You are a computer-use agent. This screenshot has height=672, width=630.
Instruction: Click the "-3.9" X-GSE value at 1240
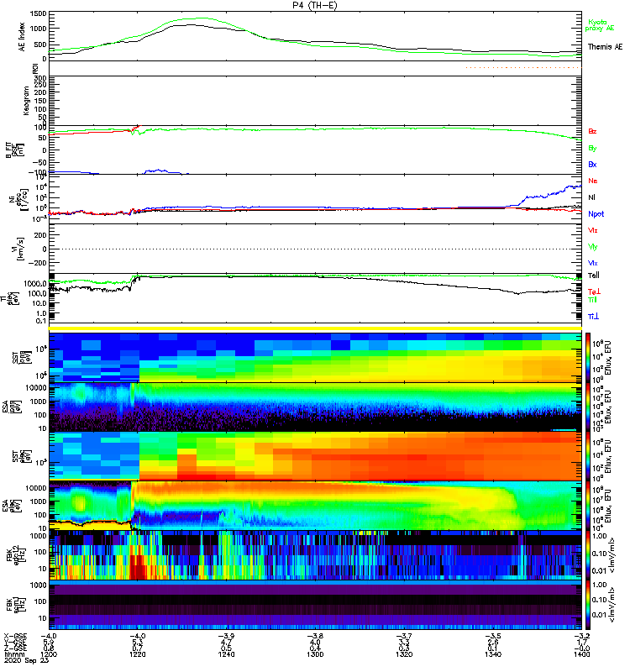[226, 636]
